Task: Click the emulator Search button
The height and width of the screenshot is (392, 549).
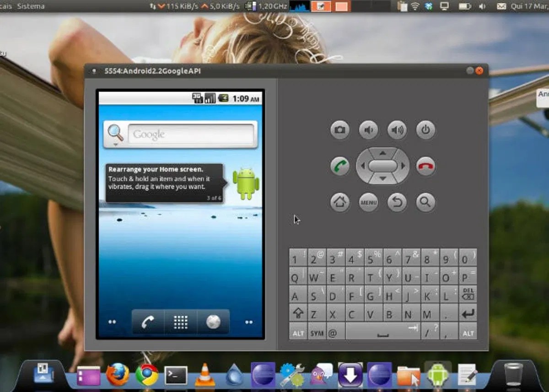Action: click(x=425, y=202)
